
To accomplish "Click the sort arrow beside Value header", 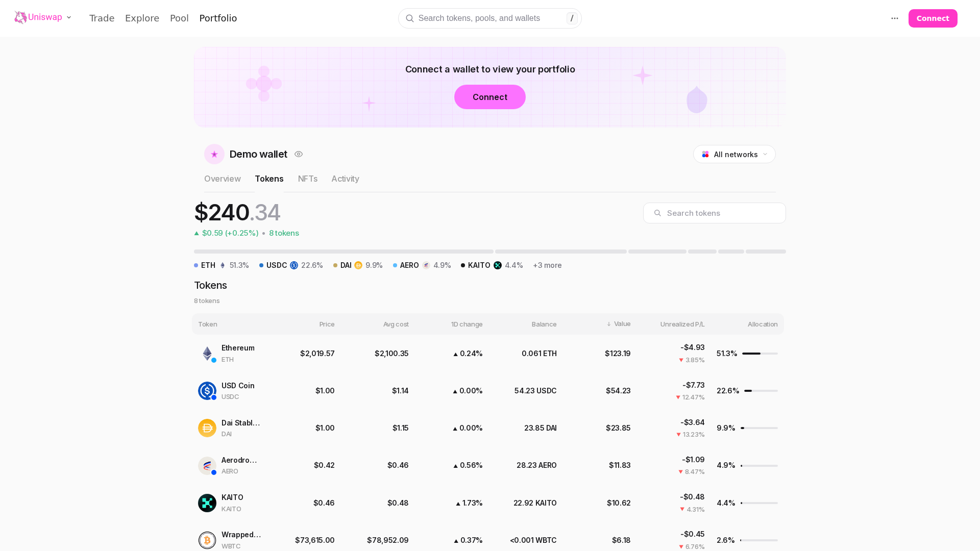I will 609,324.
